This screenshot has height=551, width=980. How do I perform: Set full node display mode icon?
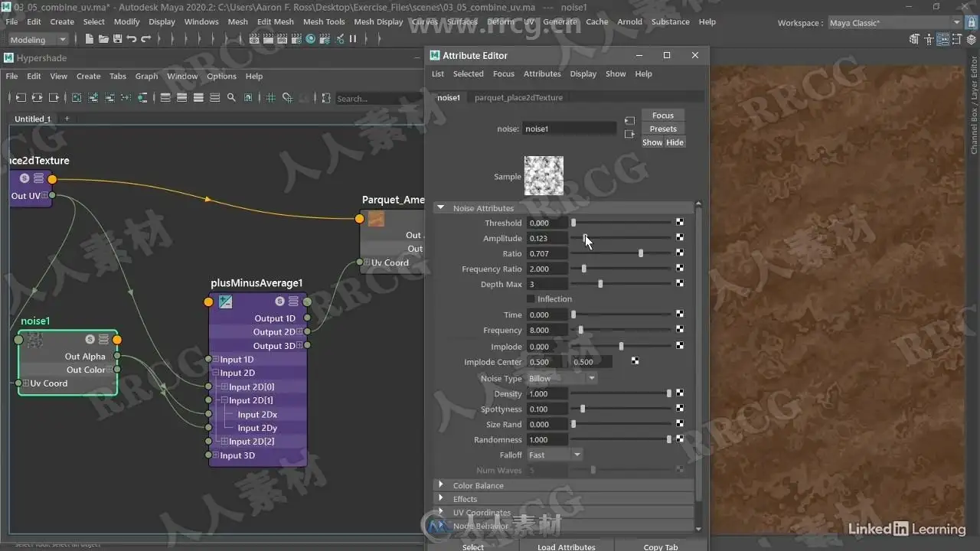tap(198, 98)
